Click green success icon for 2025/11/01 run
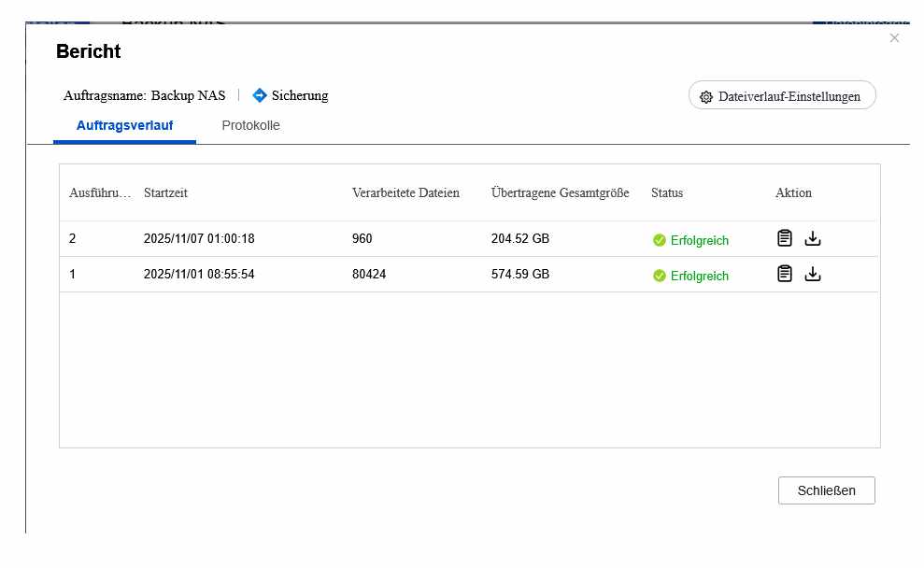 point(660,276)
